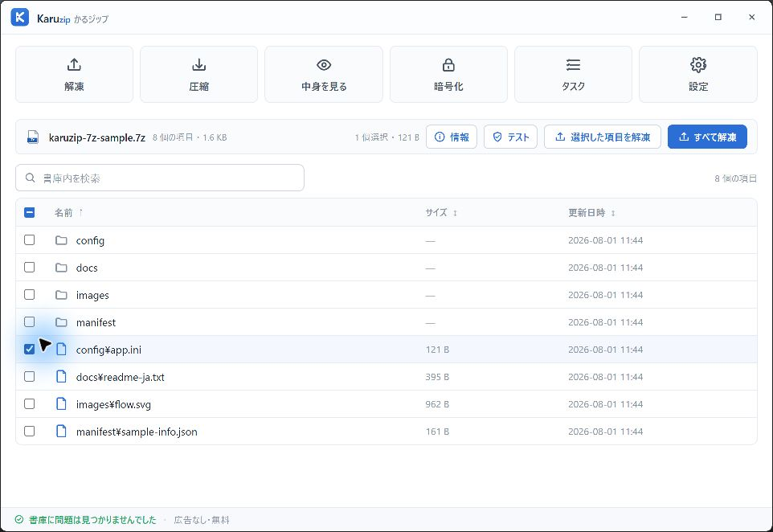773x532 pixels.
Task: Click the images folder icon
Action: pos(61,295)
